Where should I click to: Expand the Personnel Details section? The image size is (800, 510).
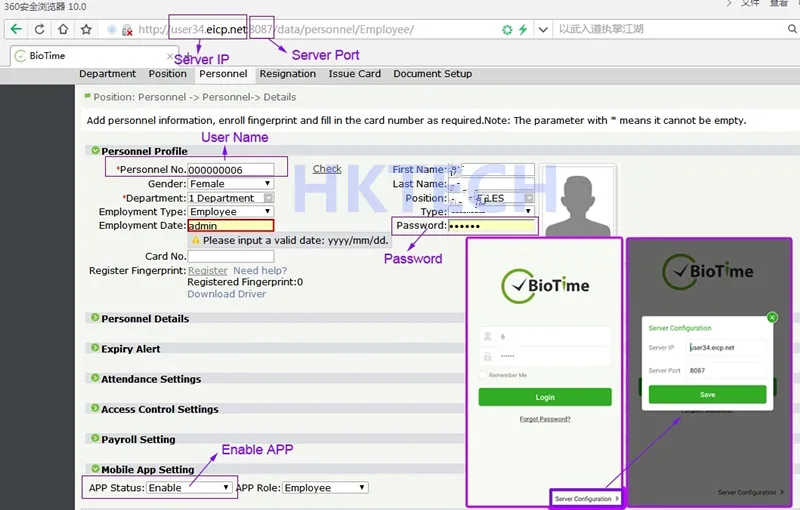(95, 318)
